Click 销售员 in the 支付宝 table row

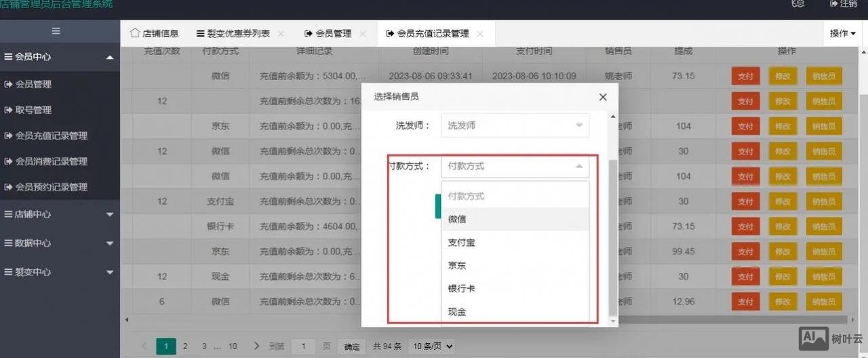tap(824, 201)
